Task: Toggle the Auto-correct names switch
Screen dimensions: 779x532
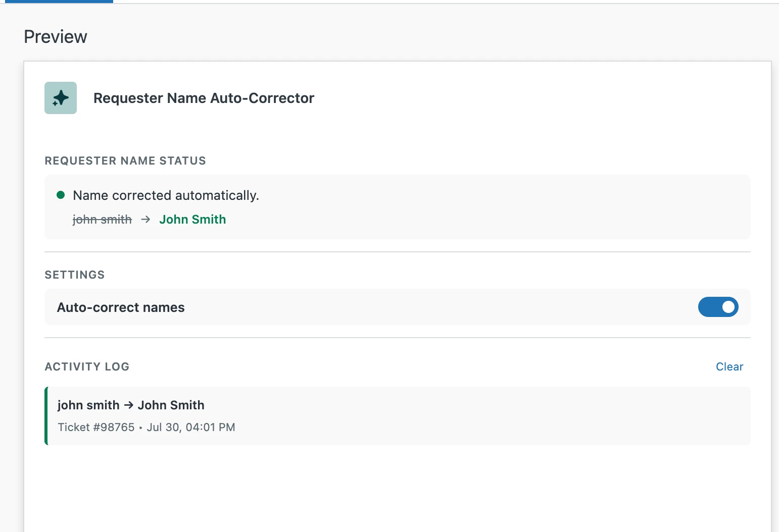Action: 718,307
